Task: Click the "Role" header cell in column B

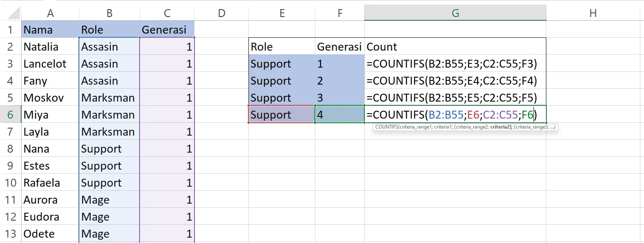Action: [109, 30]
